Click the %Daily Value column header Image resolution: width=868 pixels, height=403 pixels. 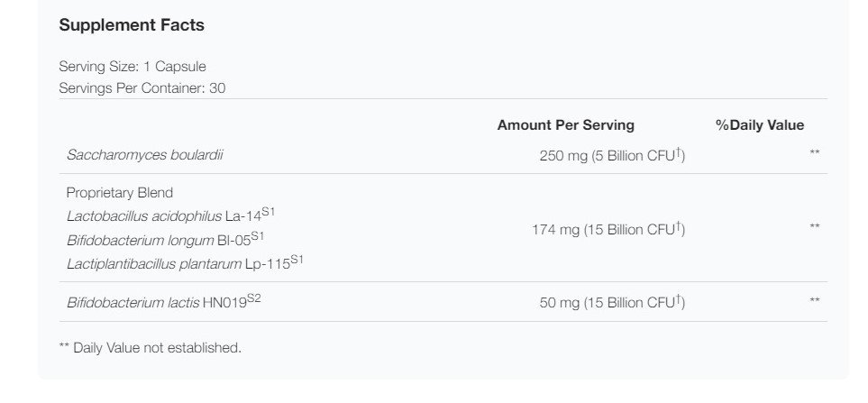coord(760,125)
